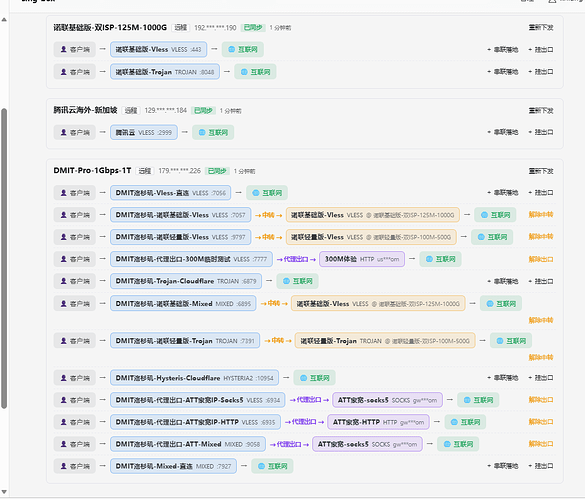Add 串联落地 to the 诺联基础版-Vless VLESS :443 row
Viewport: 585px width, 499px height.
(503, 50)
